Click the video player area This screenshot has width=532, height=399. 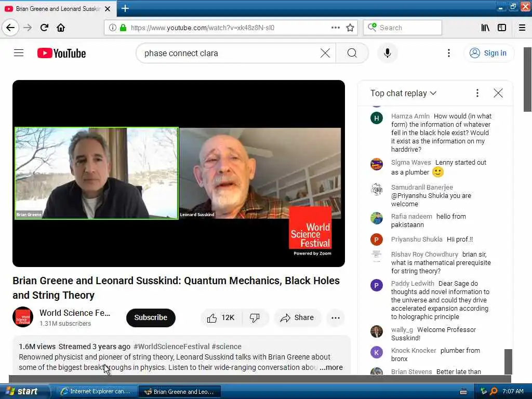(179, 174)
